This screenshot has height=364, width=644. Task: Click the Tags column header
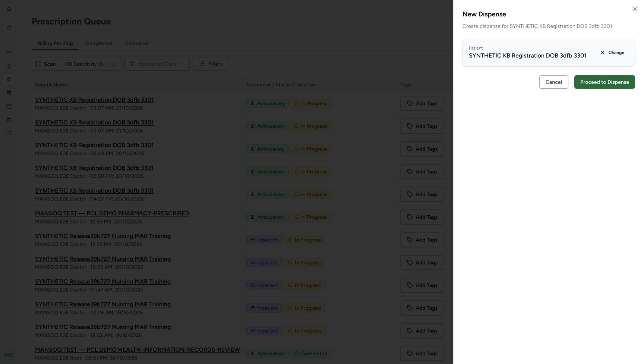tap(405, 85)
